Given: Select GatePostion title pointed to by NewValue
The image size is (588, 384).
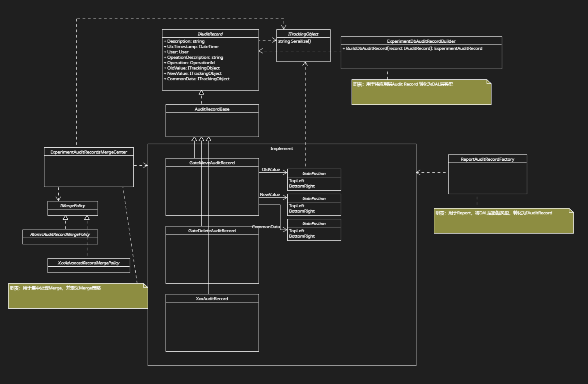Looking at the screenshot, I should coord(314,199).
